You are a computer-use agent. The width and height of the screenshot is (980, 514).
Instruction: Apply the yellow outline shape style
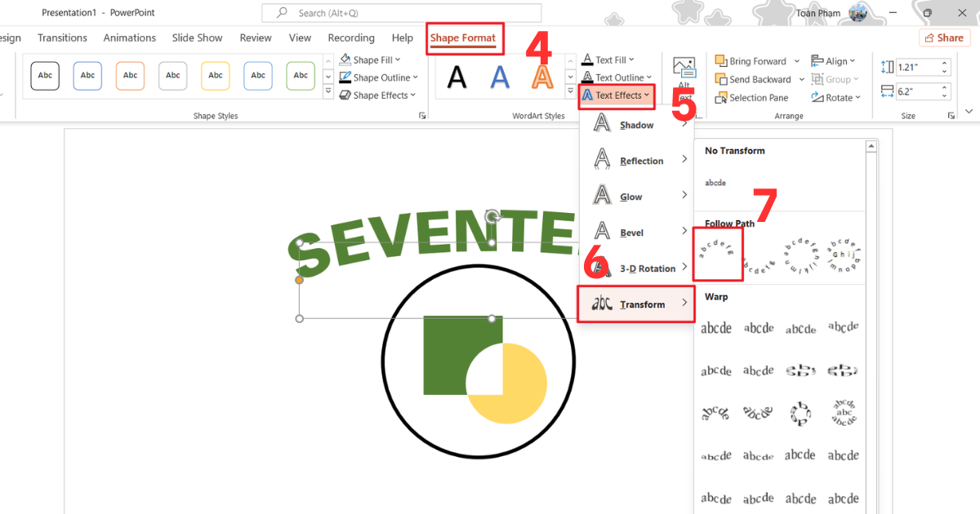point(215,76)
